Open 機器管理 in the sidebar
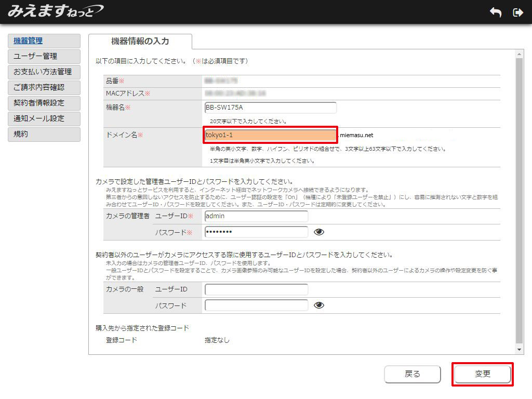Image resolution: width=532 pixels, height=399 pixels. click(x=44, y=41)
